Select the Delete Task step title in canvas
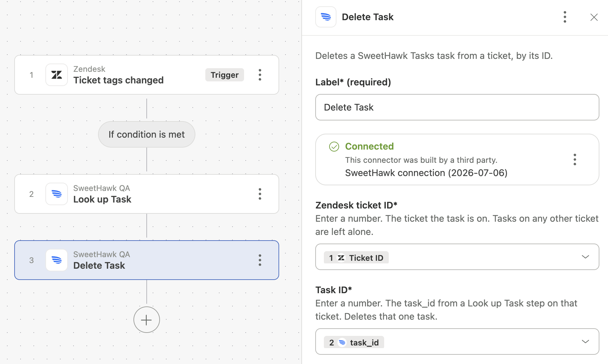 (99, 265)
